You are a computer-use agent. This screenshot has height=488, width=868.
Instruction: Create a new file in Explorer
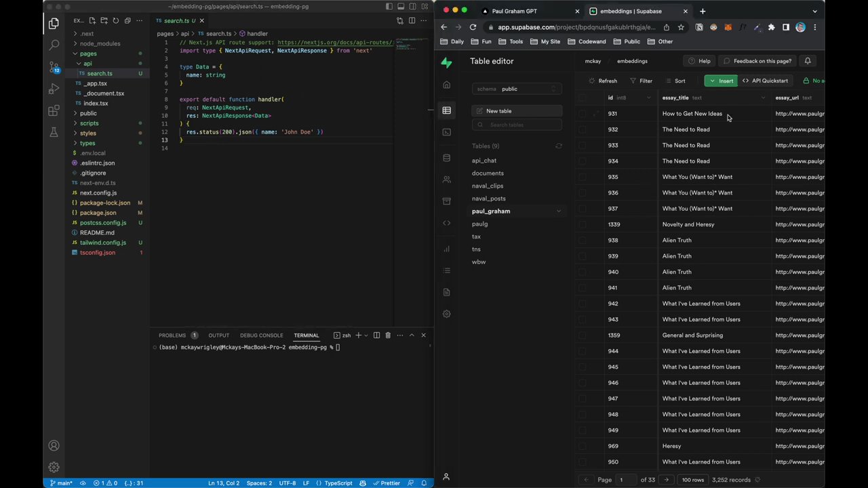92,20
